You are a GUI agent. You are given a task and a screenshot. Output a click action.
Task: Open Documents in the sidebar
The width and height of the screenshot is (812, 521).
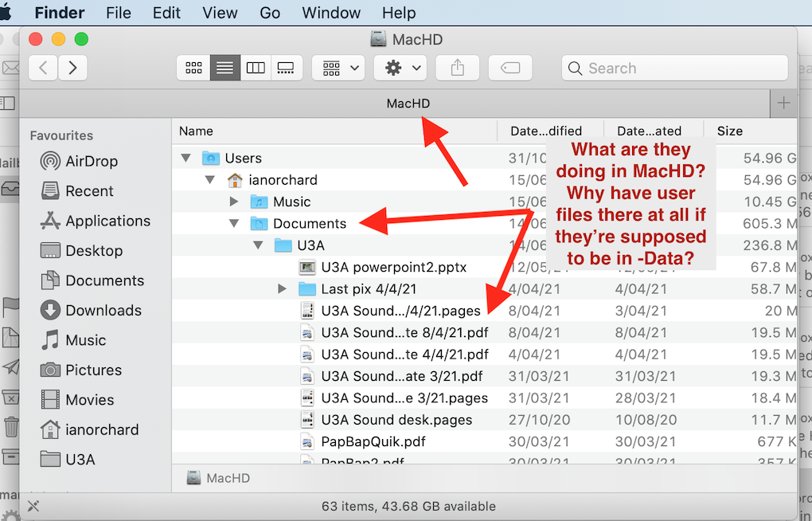coord(92,280)
